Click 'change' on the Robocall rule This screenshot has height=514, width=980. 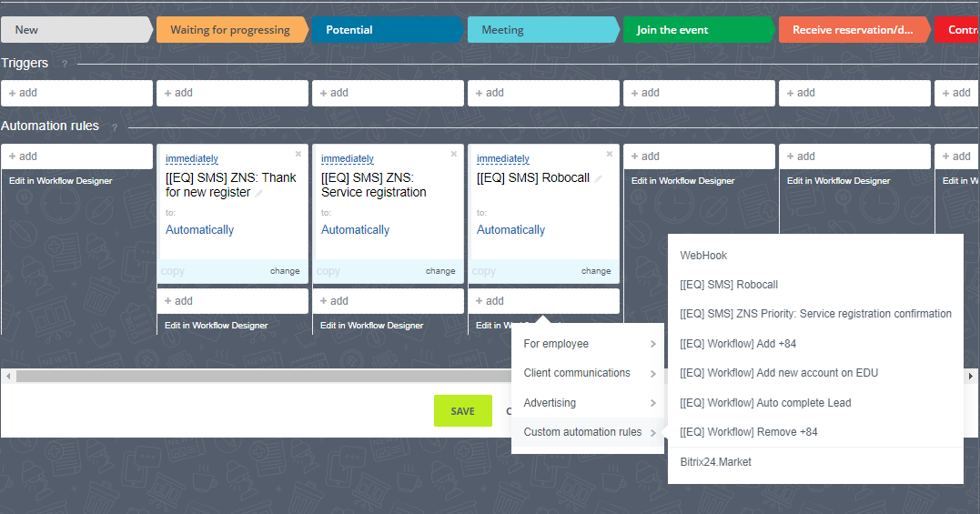pos(596,271)
